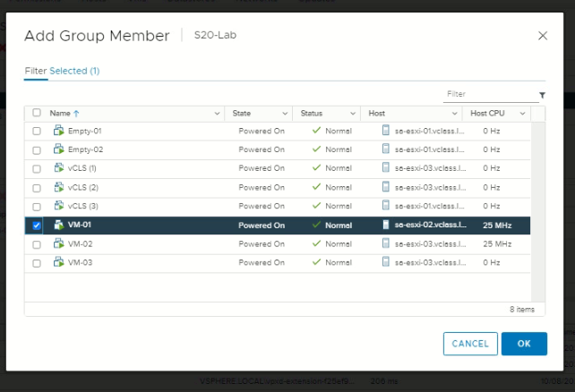Click the VM icon next to VM-01
The height and width of the screenshot is (392, 575).
pos(59,225)
